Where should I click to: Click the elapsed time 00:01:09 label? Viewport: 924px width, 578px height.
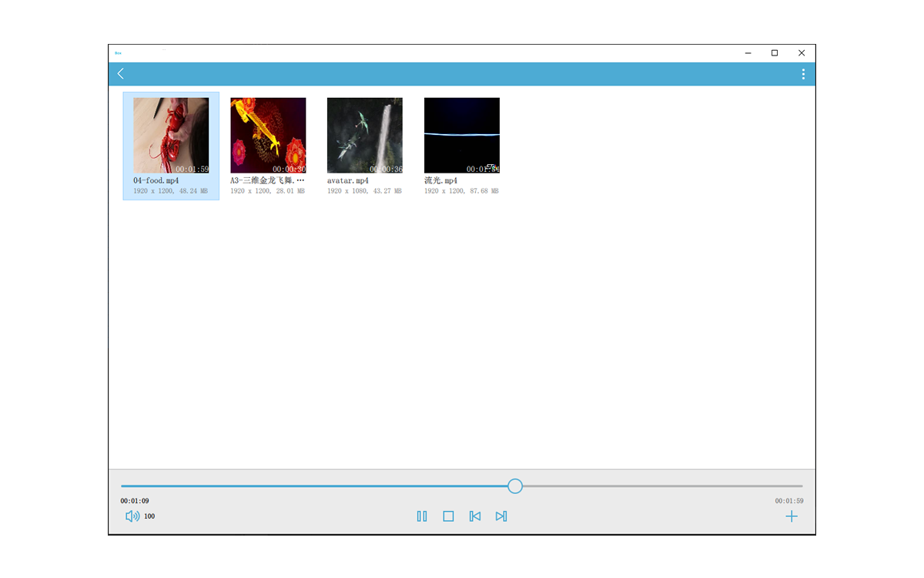[x=135, y=501]
